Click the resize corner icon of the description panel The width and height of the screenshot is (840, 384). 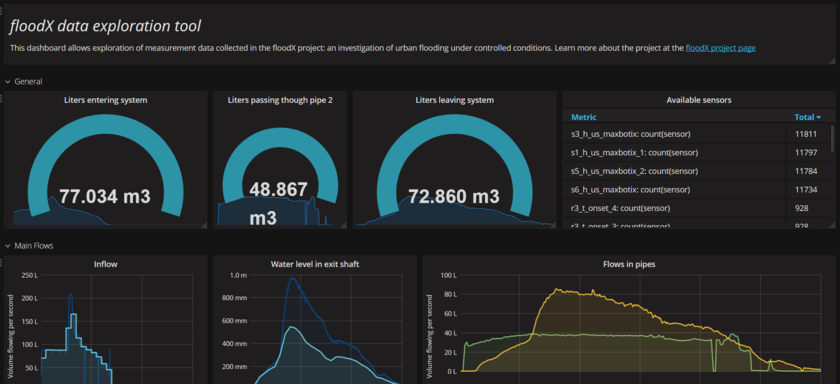832,62
